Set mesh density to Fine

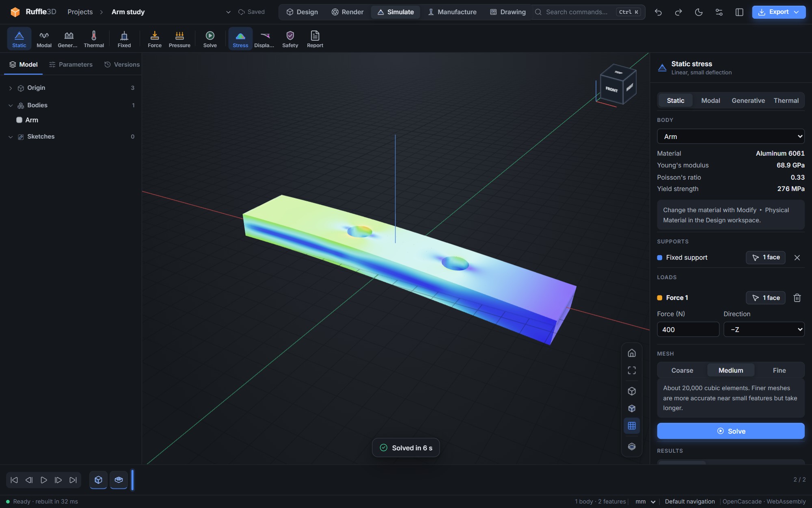779,370
